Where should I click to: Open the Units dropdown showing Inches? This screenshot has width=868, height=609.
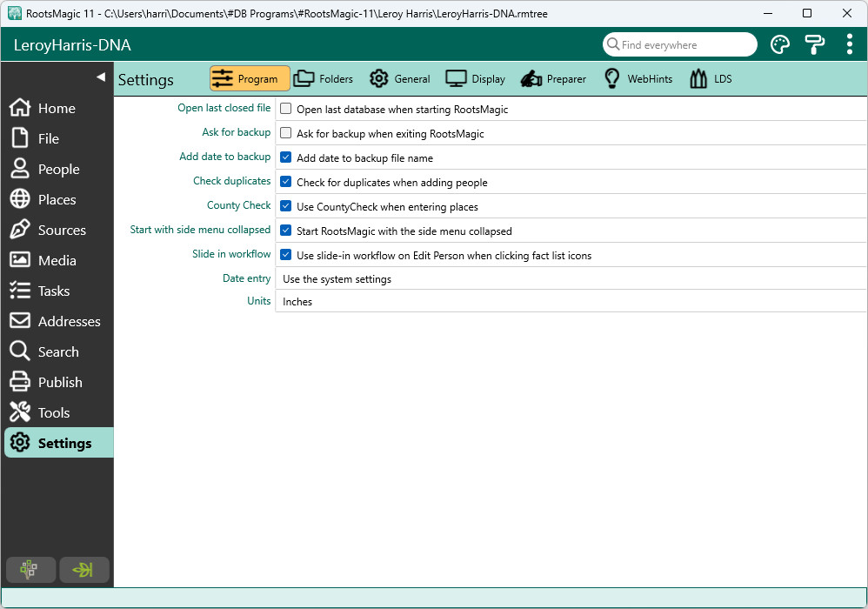click(x=571, y=301)
